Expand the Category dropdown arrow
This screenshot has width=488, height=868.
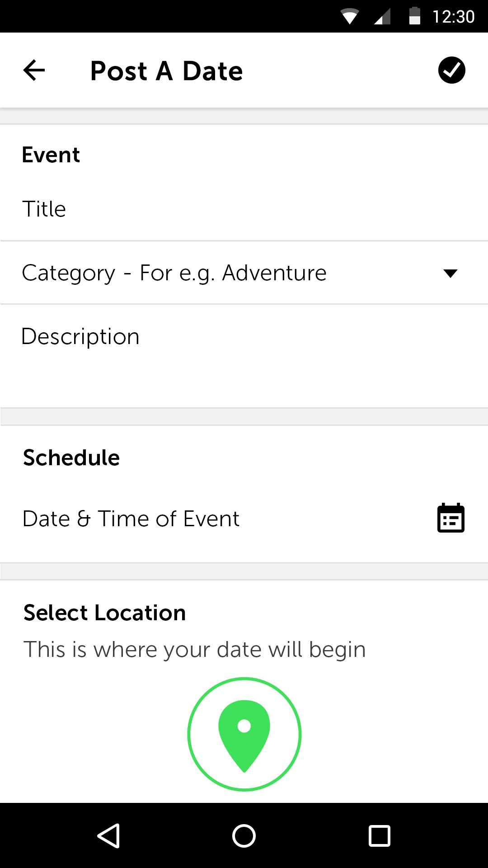(450, 273)
